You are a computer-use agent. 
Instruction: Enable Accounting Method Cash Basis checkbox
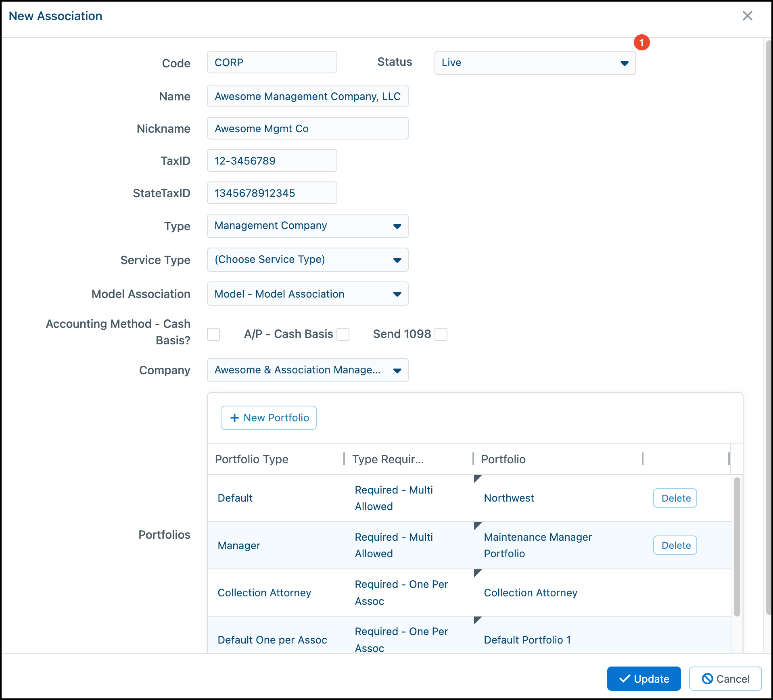click(213, 334)
